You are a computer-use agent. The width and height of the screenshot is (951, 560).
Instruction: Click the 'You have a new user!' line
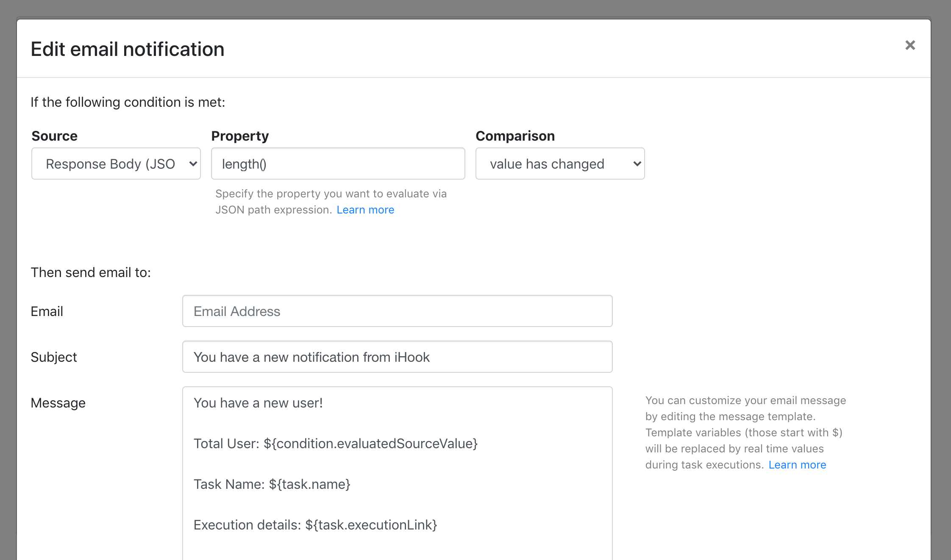point(258,403)
